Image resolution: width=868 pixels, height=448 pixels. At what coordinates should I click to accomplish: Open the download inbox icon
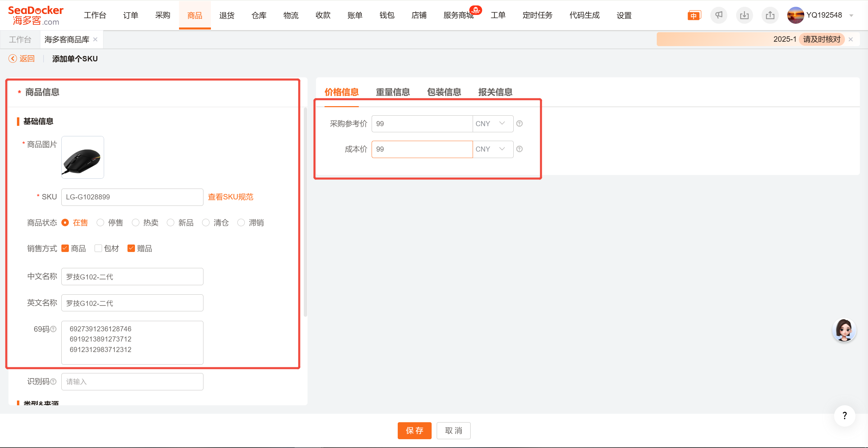[744, 15]
